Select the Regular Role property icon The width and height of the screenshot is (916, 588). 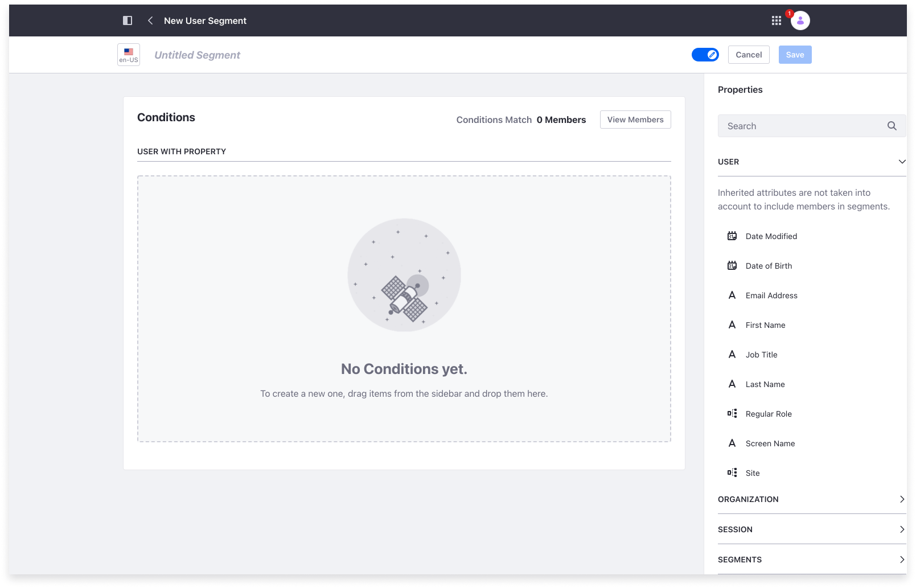[x=732, y=414]
